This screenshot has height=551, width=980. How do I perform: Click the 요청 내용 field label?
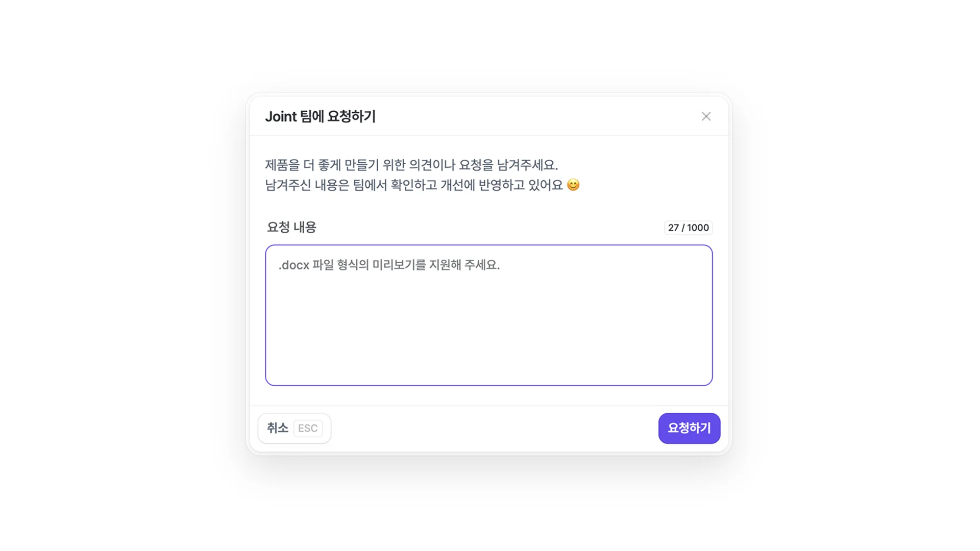pyautogui.click(x=291, y=227)
